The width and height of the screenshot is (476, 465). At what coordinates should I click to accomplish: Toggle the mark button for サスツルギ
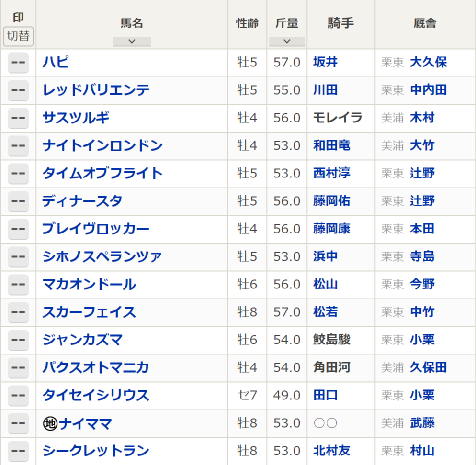click(x=18, y=118)
